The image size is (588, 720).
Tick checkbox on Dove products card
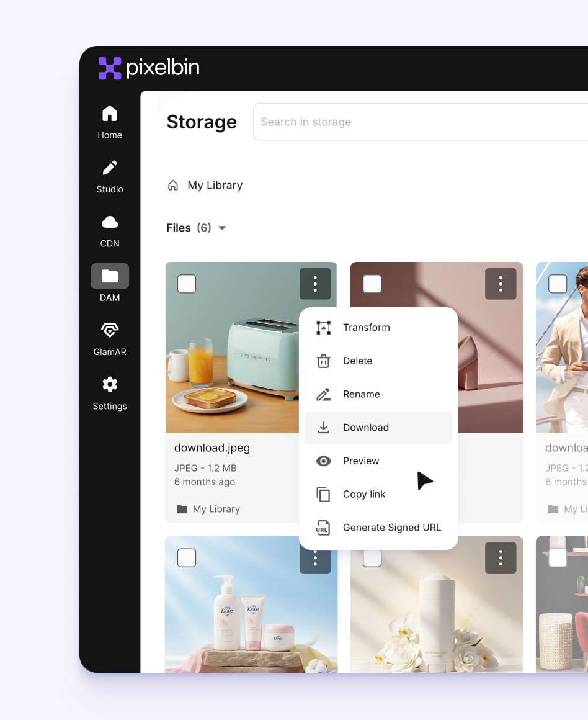click(x=187, y=557)
